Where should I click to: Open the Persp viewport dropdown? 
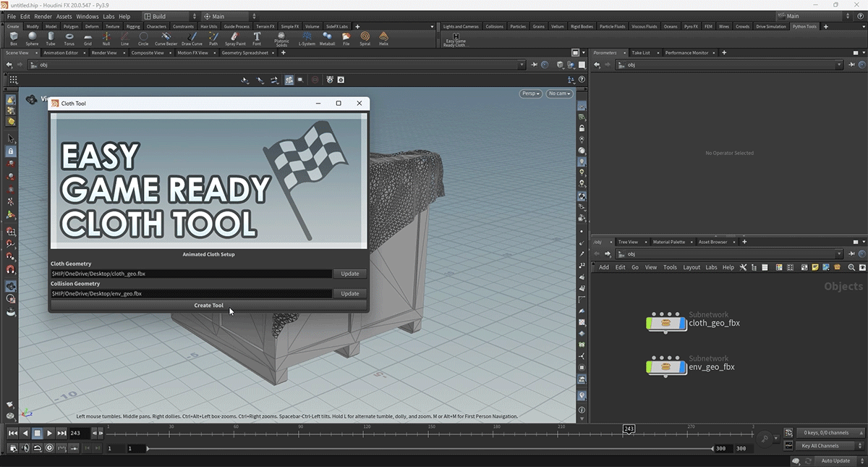(x=530, y=93)
